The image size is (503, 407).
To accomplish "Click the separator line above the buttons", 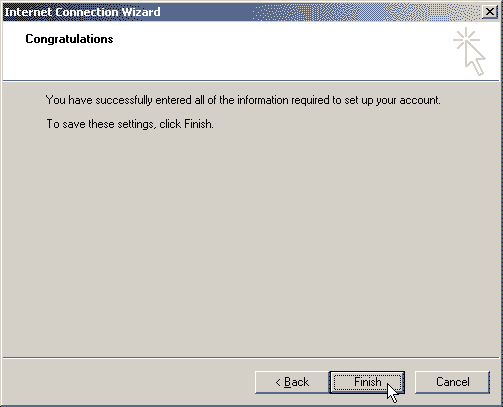I will [x=251, y=358].
